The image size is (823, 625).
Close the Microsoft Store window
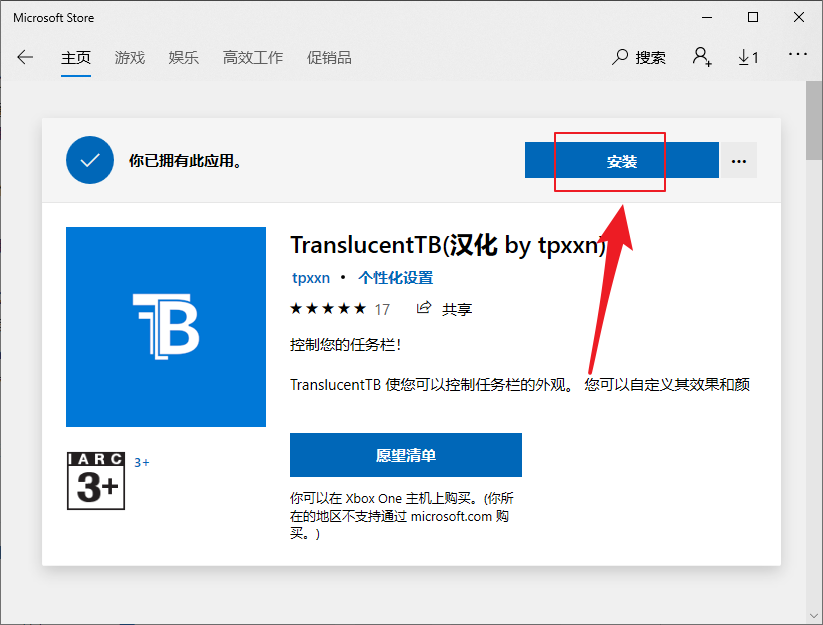[x=799, y=17]
